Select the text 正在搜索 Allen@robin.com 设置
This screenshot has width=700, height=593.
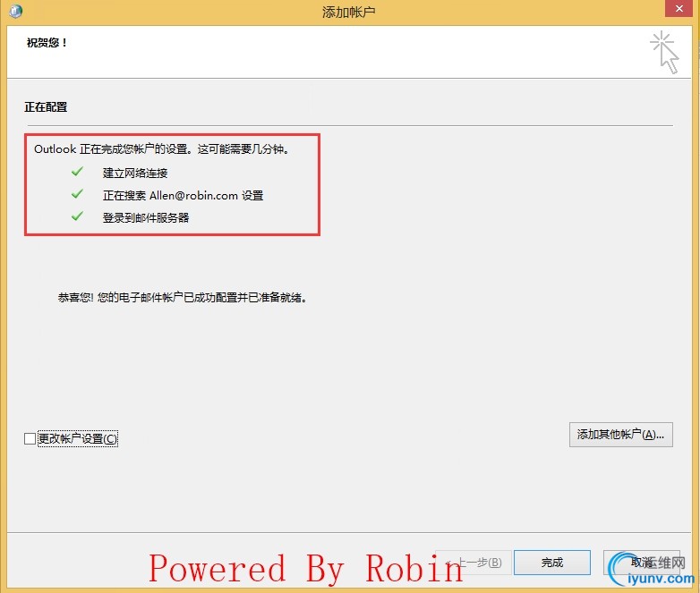pos(183,196)
